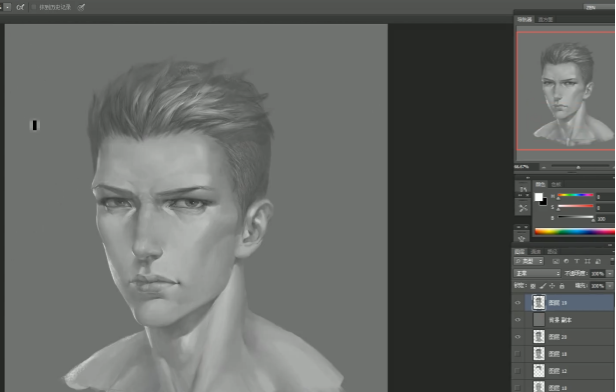The width and height of the screenshot is (616, 392).
Task: Click the H value input field
Action: [605, 196]
